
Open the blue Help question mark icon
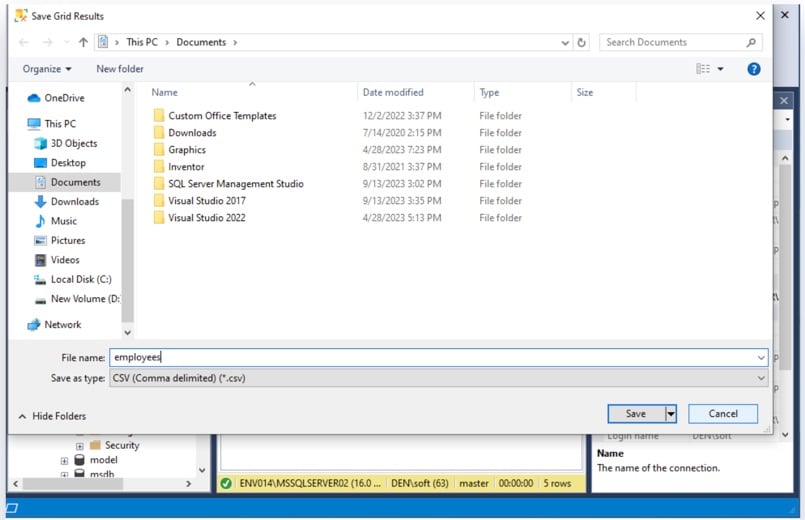pyautogui.click(x=754, y=69)
